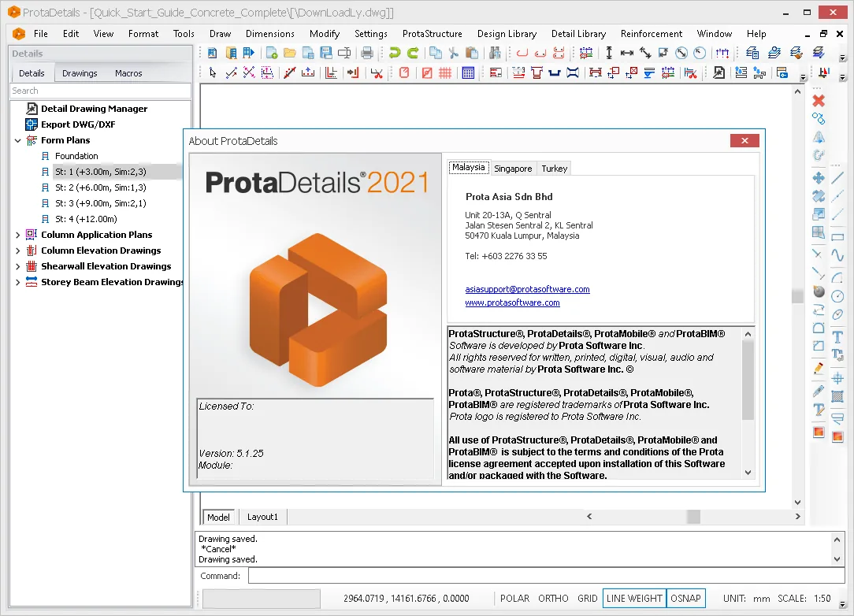Click the vertical dimension tool icon
Screen dimensions: 854x616
pos(609,53)
